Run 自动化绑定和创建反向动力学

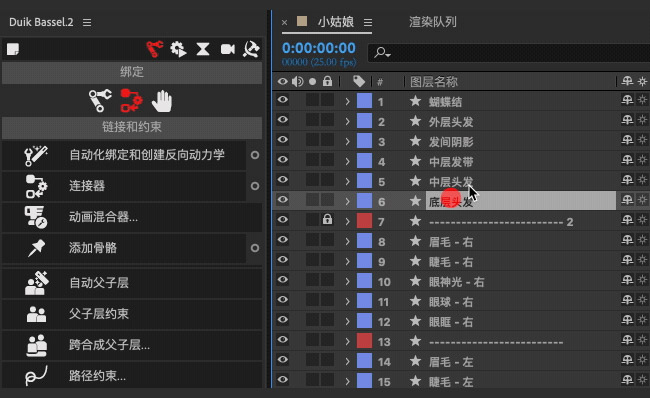124,155
